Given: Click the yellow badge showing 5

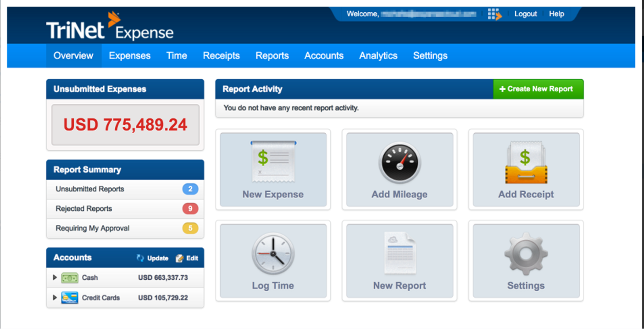Looking at the screenshot, I should (190, 228).
